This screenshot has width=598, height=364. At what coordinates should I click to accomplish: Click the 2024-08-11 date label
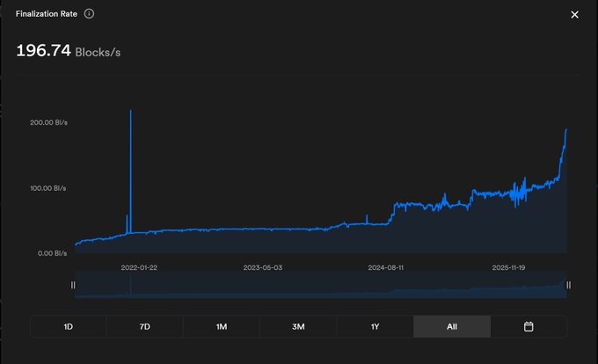(x=385, y=267)
